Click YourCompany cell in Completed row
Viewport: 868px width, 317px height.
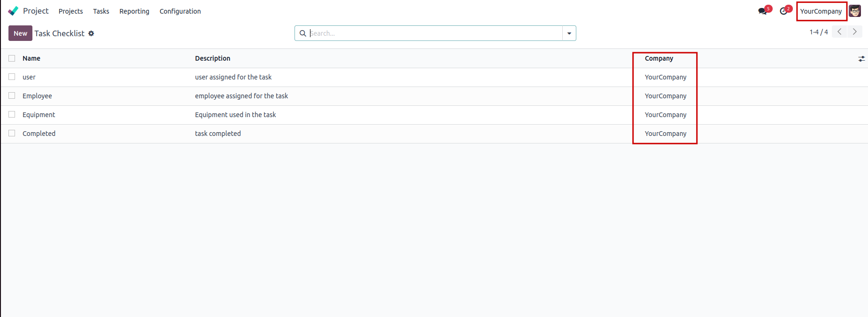(x=666, y=134)
